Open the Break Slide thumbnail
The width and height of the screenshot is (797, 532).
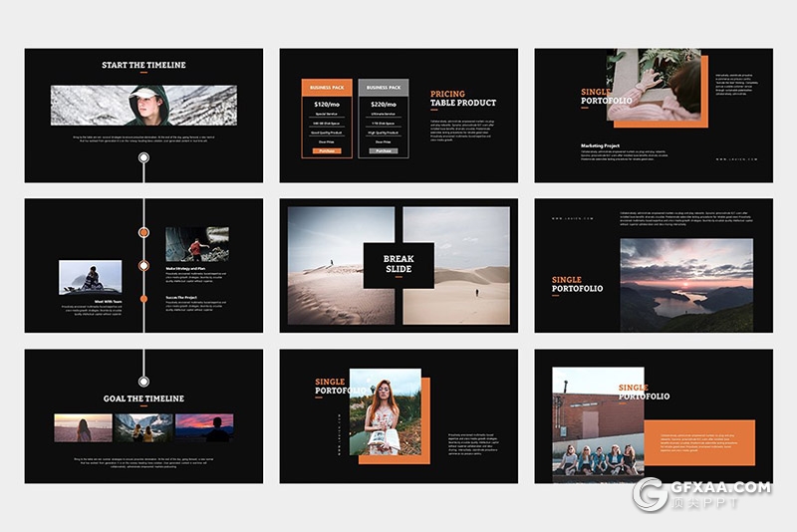[x=398, y=265]
